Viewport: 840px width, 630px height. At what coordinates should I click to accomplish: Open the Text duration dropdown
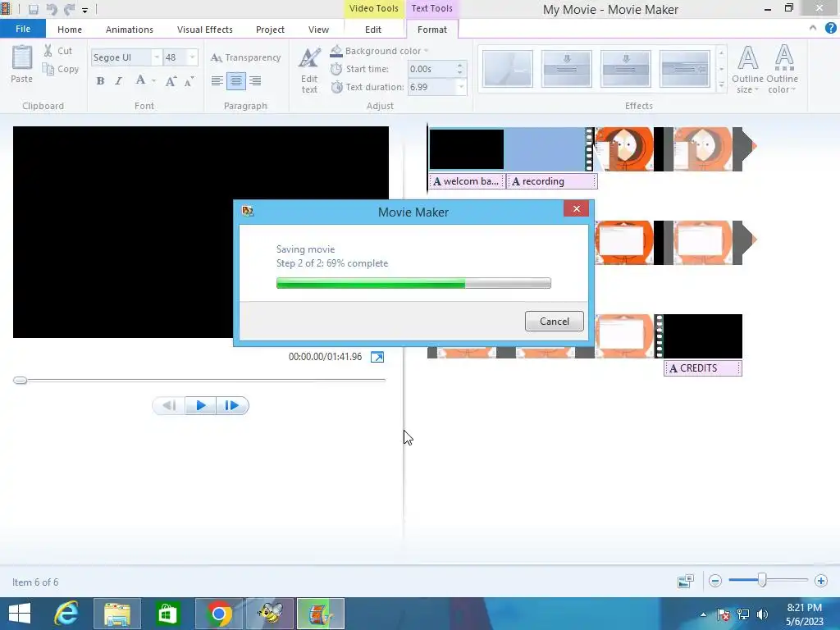[461, 87]
